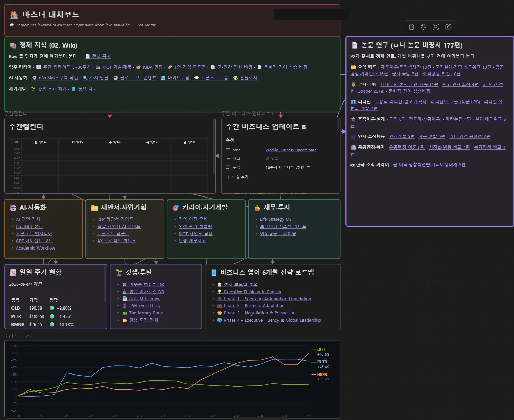Open Academic Workflow link
The height and width of the screenshot is (420, 514).
(35, 248)
